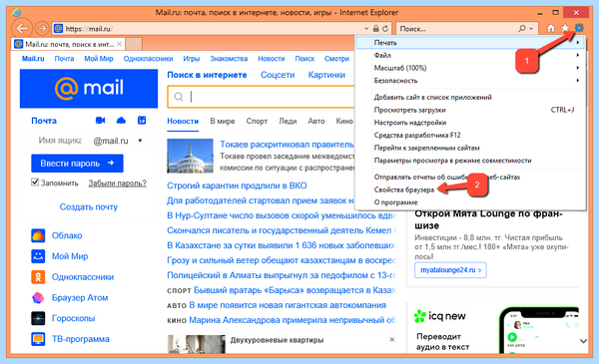Click the Мой Мир service icon
The width and height of the screenshot is (599, 364).
click(x=38, y=256)
